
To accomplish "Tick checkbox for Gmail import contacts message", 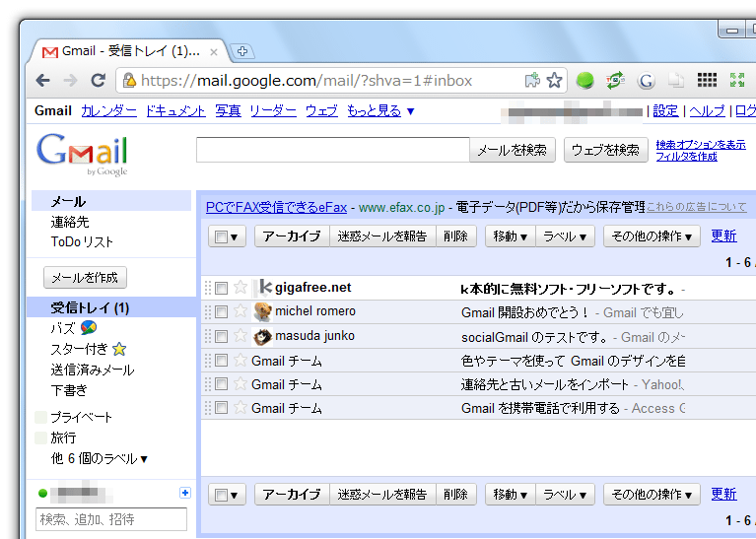I will [222, 384].
